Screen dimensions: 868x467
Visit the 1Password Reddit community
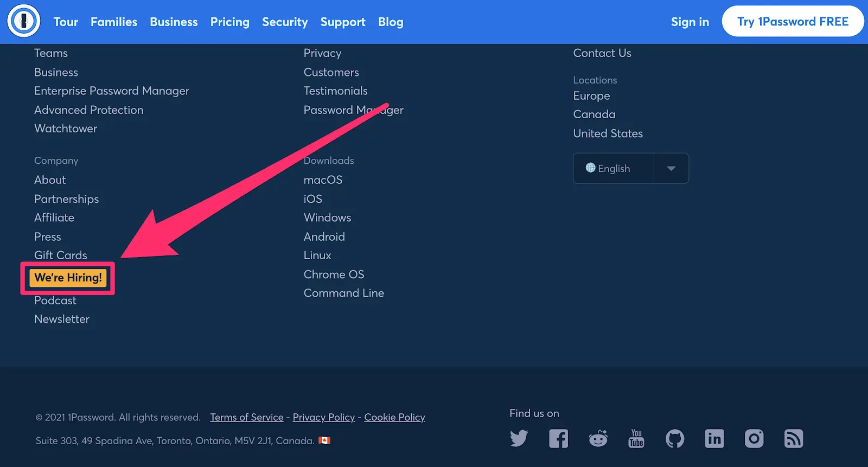598,438
